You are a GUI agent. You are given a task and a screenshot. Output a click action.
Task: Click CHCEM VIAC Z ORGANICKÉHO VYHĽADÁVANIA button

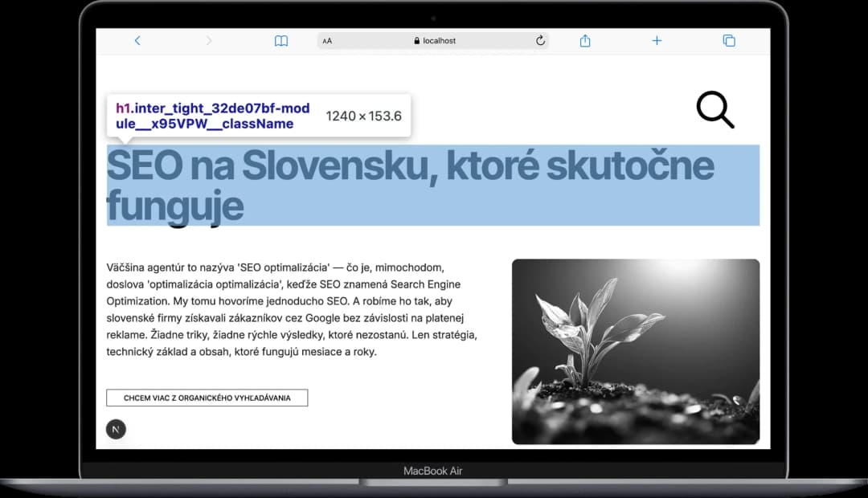pyautogui.click(x=207, y=398)
